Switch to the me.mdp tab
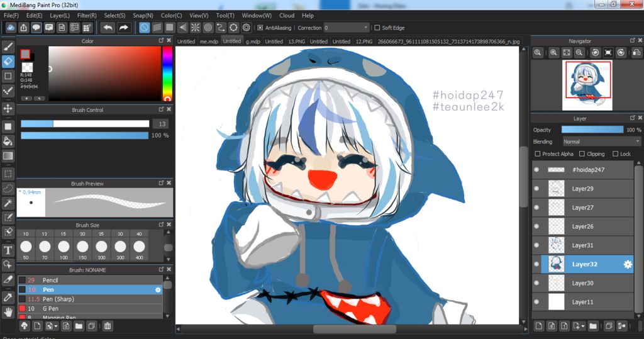The width and height of the screenshot is (644, 339). [209, 42]
